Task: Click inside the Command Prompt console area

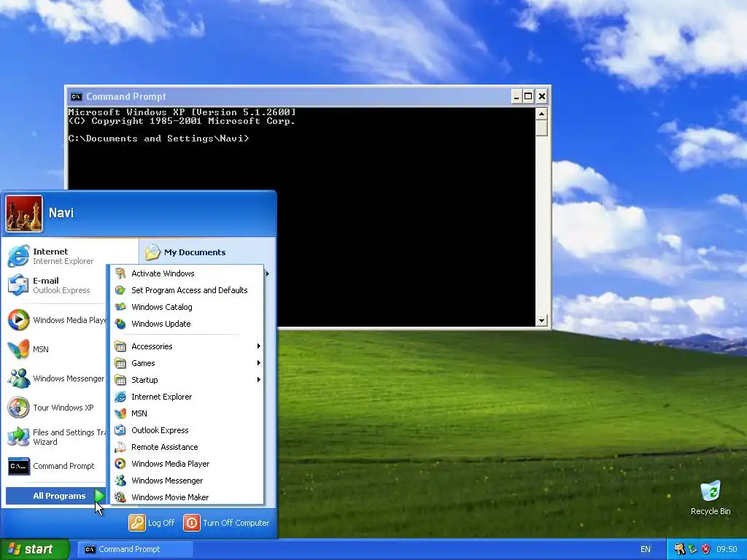Action: click(x=301, y=217)
